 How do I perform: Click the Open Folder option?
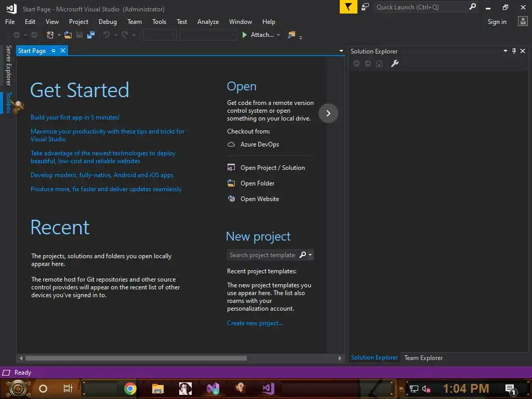tap(251, 183)
